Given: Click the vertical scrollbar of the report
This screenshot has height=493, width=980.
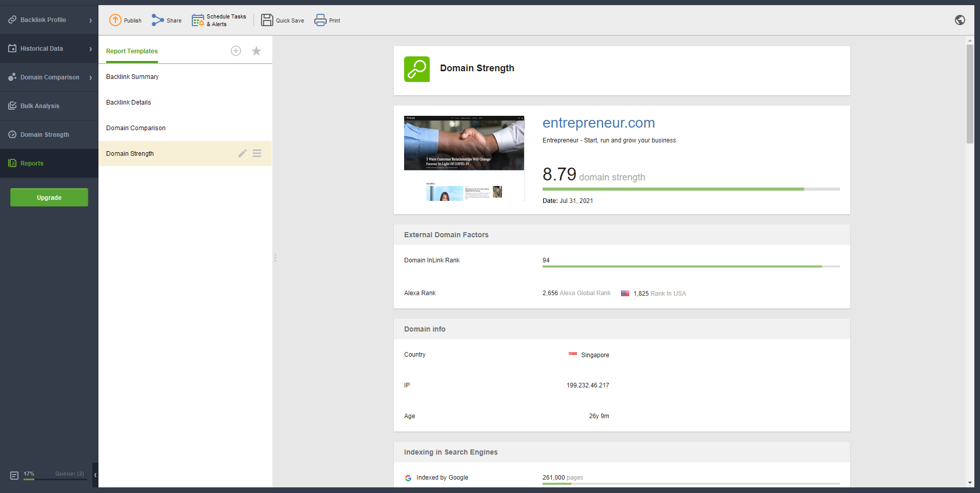Looking at the screenshot, I should (970, 94).
